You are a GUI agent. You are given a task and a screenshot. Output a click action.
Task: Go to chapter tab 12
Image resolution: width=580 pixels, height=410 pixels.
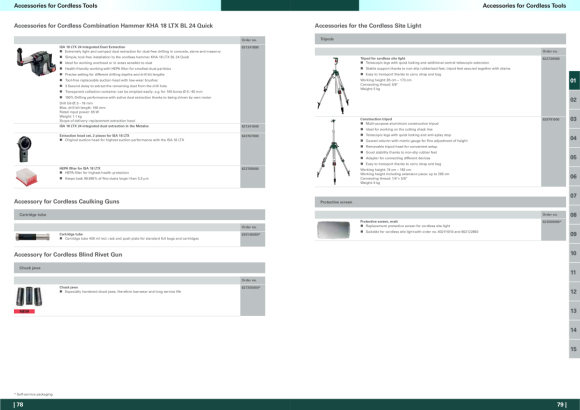click(x=574, y=292)
